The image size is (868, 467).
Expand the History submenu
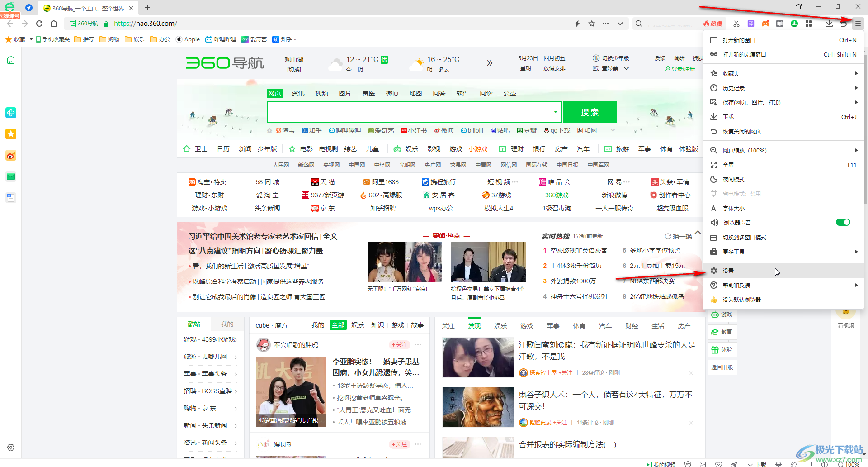(783, 88)
